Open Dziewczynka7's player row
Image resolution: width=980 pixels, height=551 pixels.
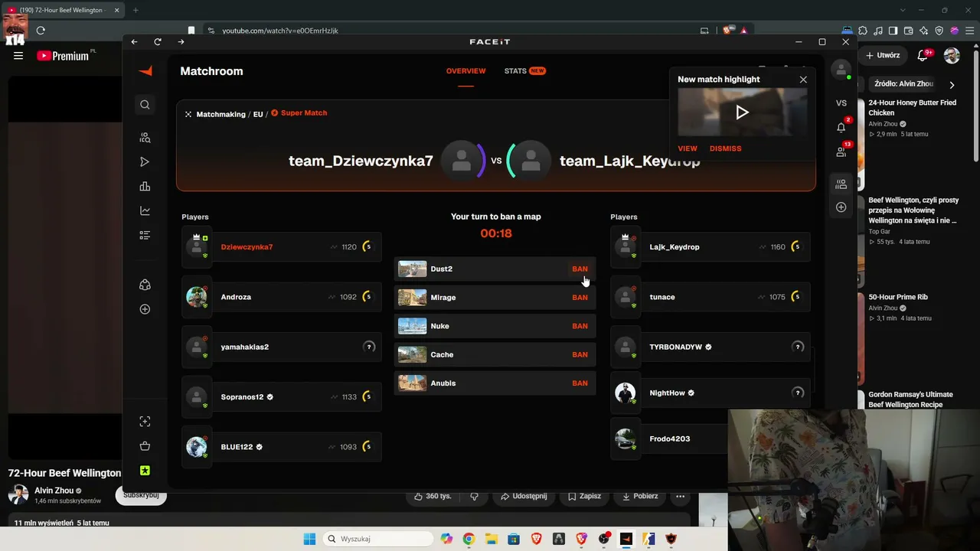point(282,247)
